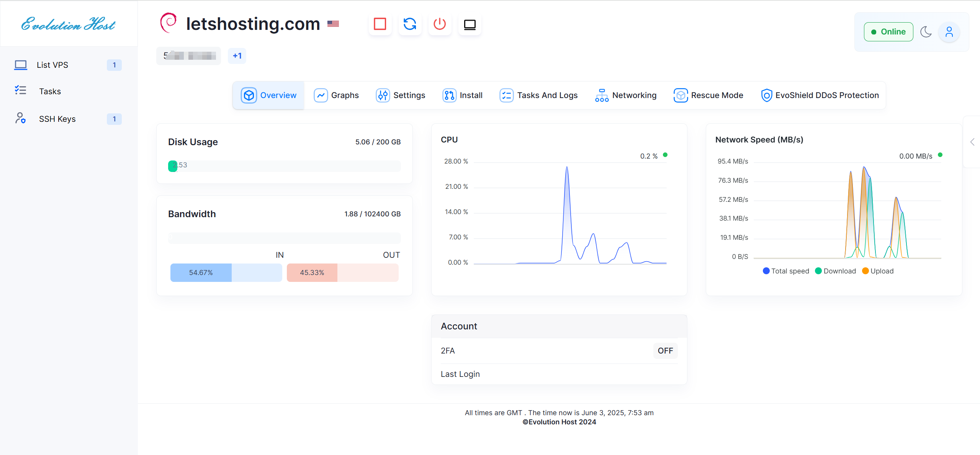
Task: Click the letshosting.com hostname title
Action: tap(253, 24)
